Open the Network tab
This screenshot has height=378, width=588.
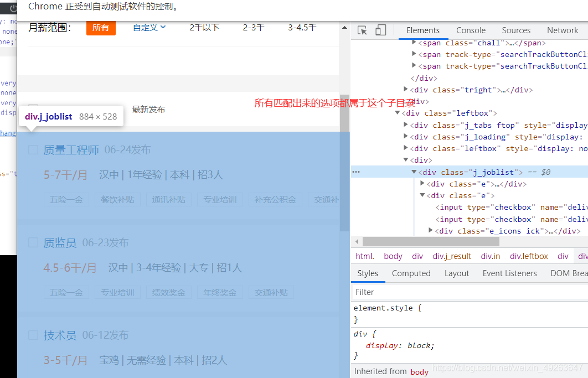pos(563,30)
